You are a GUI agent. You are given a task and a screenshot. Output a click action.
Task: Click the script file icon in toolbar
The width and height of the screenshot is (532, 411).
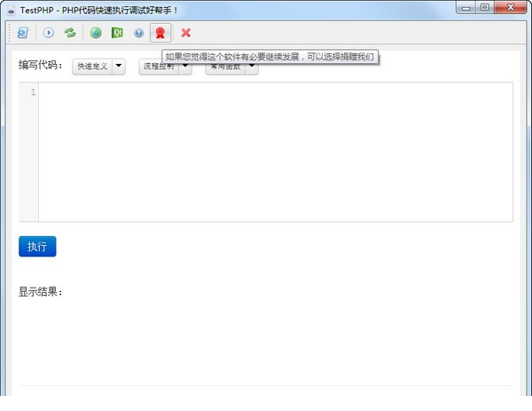click(x=23, y=33)
